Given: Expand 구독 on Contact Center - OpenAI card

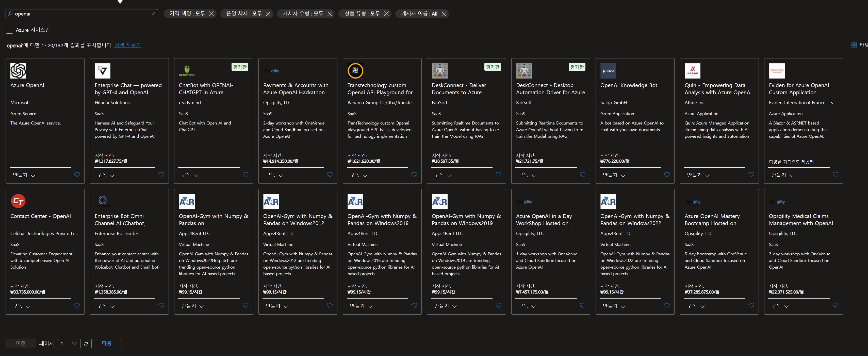Looking at the screenshot, I should coord(22,306).
